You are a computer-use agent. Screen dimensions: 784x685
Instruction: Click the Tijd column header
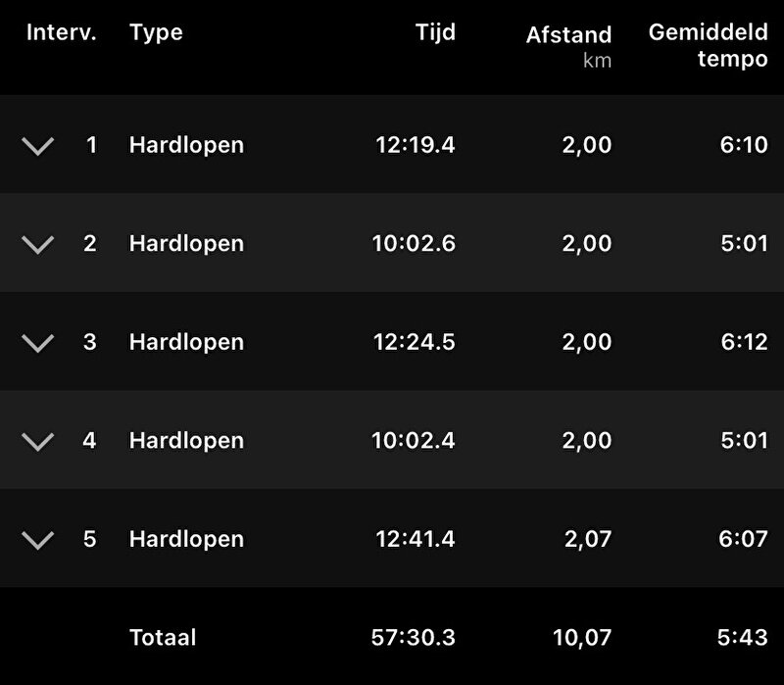(435, 32)
